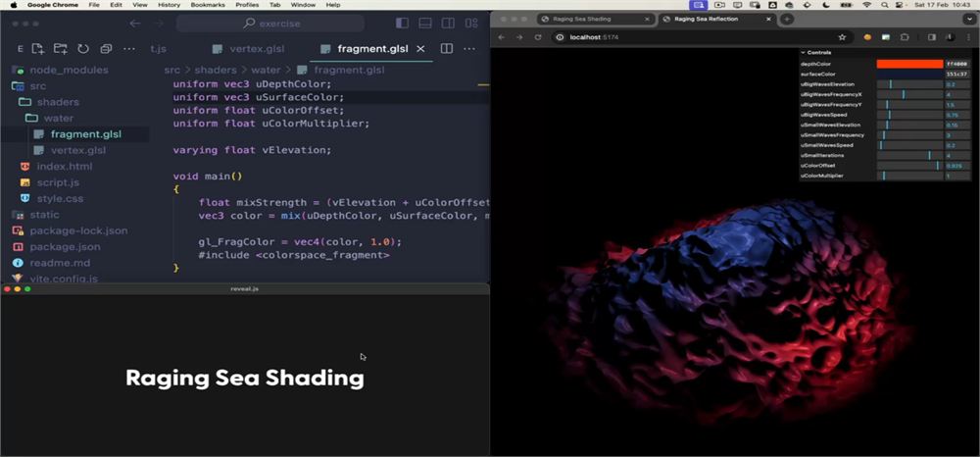This screenshot has width=980, height=457.
Task: Open a new browser tab with plus button
Action: 787,19
